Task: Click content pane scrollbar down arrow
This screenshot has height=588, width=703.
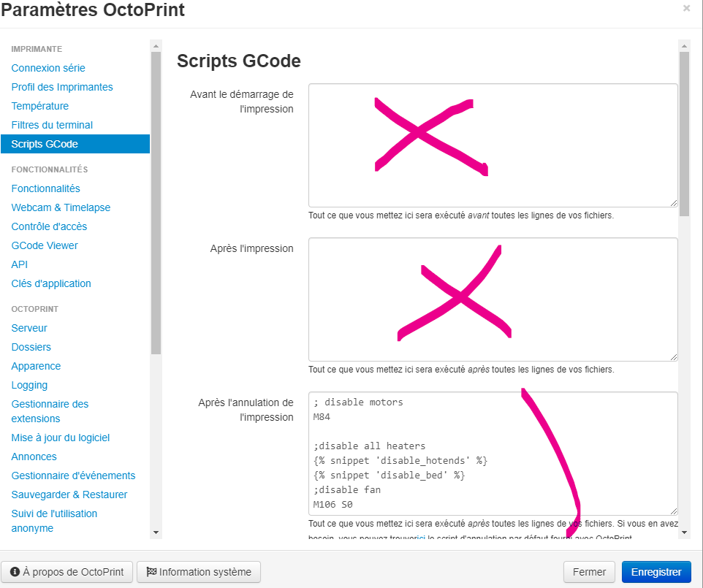Action: 684,532
